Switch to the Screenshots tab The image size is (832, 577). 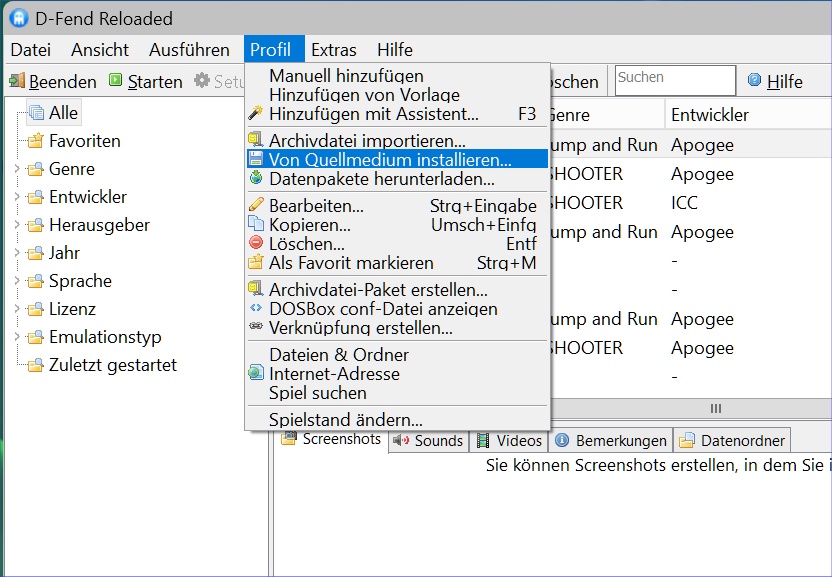331,438
